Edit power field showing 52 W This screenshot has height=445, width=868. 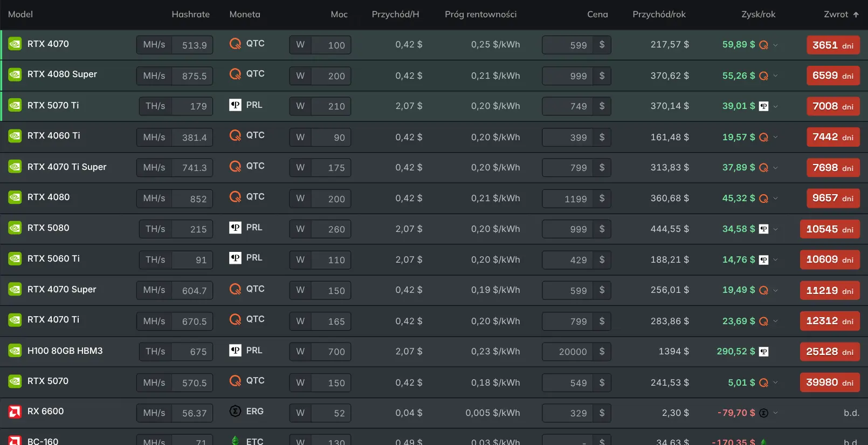click(332, 413)
